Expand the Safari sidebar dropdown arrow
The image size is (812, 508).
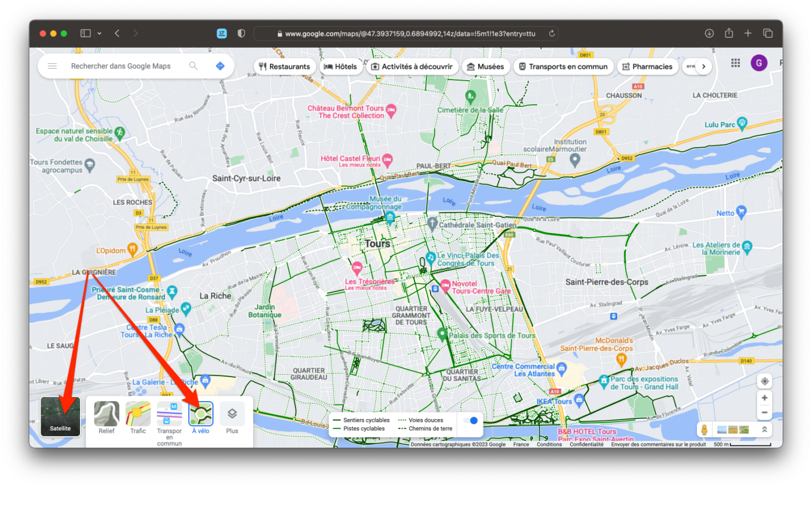coord(99,33)
